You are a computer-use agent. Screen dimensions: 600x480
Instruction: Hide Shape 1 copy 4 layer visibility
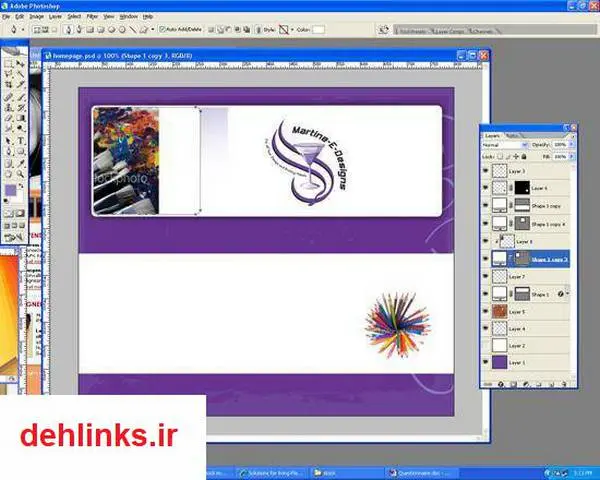click(486, 224)
